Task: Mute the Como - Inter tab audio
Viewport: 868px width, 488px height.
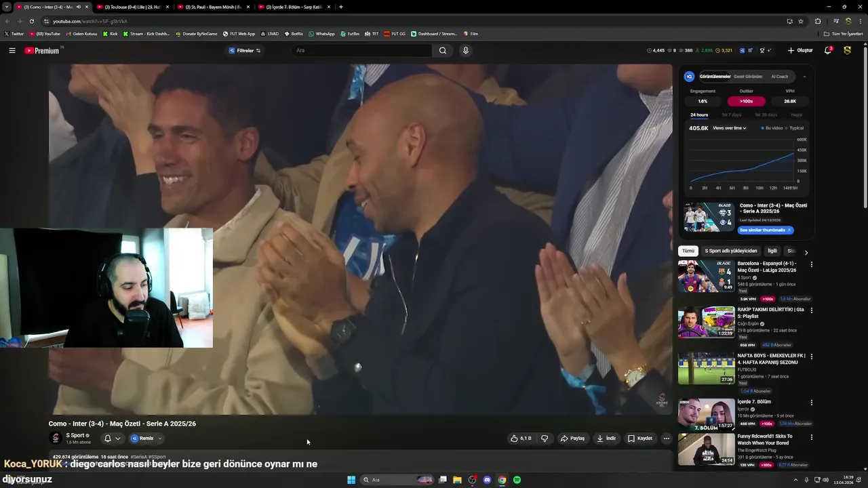Action: (78, 7)
